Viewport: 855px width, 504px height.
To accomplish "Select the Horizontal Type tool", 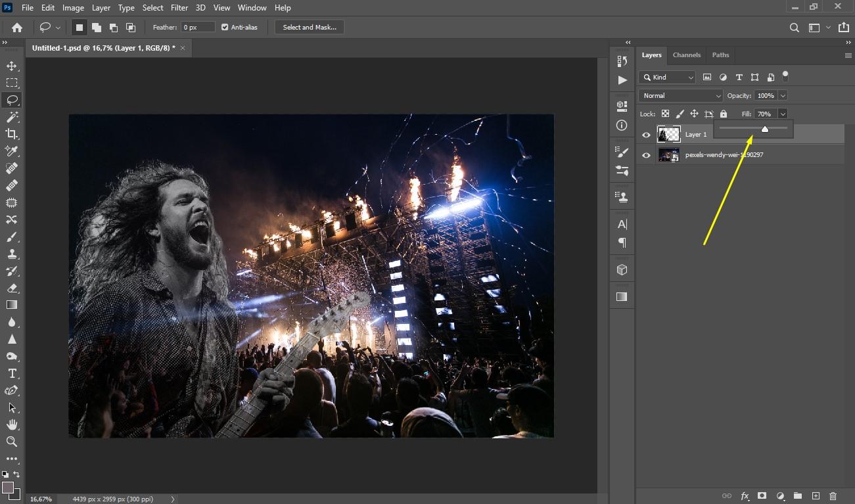I will [x=12, y=373].
